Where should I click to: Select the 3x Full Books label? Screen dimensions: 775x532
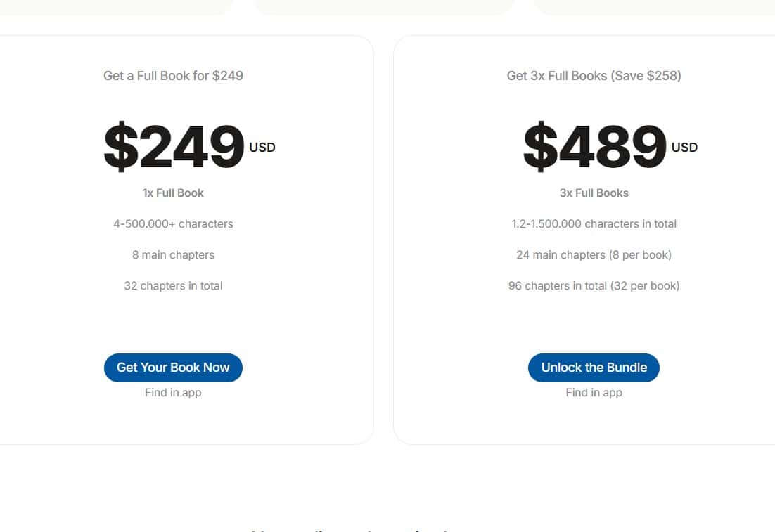pyautogui.click(x=594, y=193)
